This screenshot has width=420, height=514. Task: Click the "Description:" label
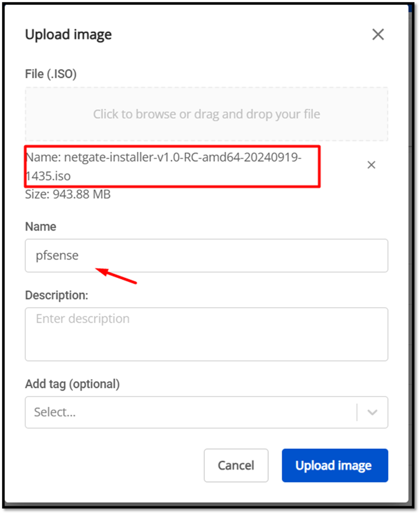click(56, 295)
